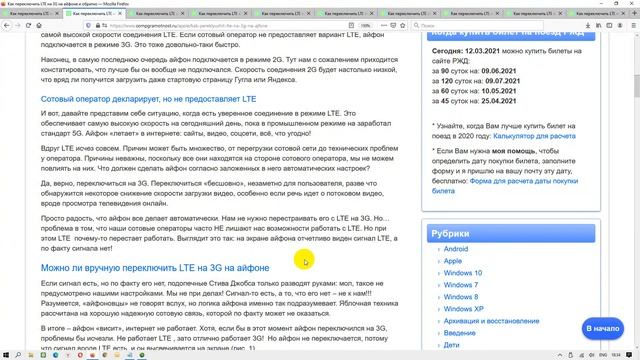Go back to the previous page
The height and width of the screenshot is (360, 640).
click(x=7, y=25)
